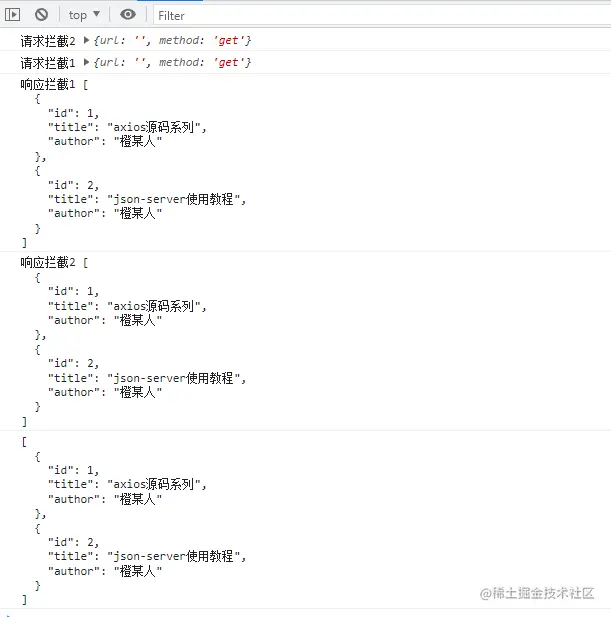Image resolution: width=611 pixels, height=617 pixels.
Task: Click "id": 1 line under 响应拦截1
Action: [73, 113]
